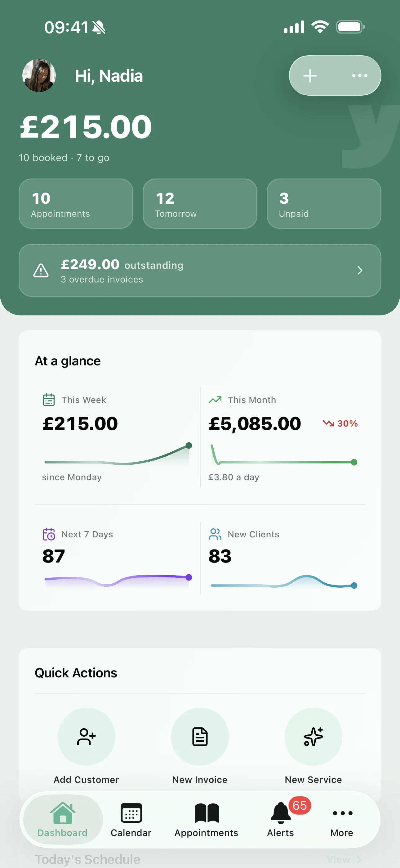
Task: Open the More tab menu
Action: 342,819
